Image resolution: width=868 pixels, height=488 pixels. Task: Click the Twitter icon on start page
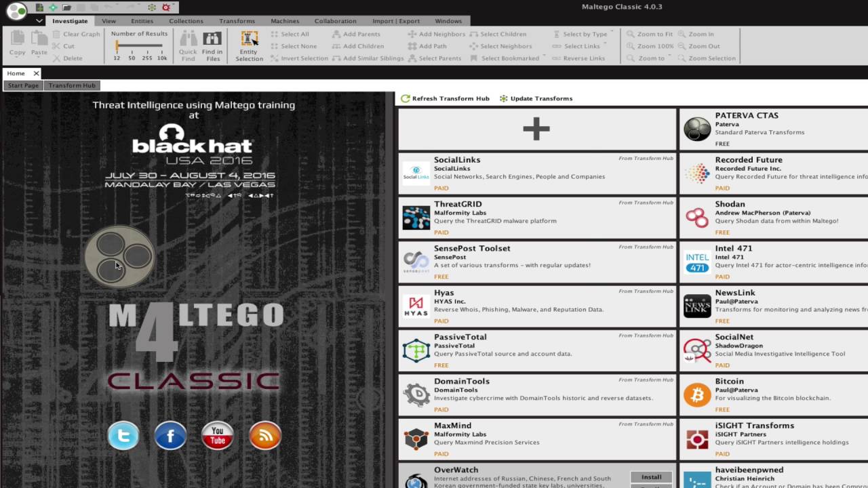coord(123,436)
